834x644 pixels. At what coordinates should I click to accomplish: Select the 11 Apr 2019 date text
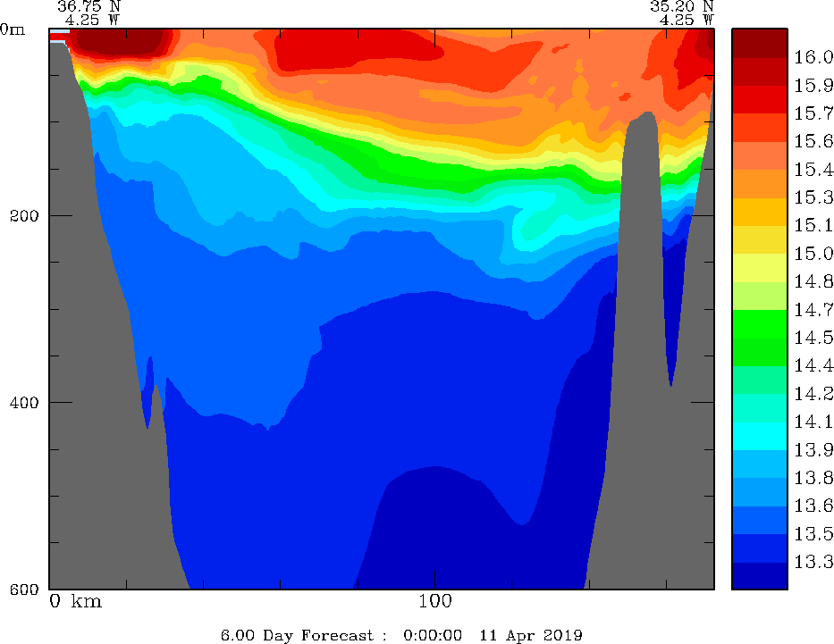(531, 635)
